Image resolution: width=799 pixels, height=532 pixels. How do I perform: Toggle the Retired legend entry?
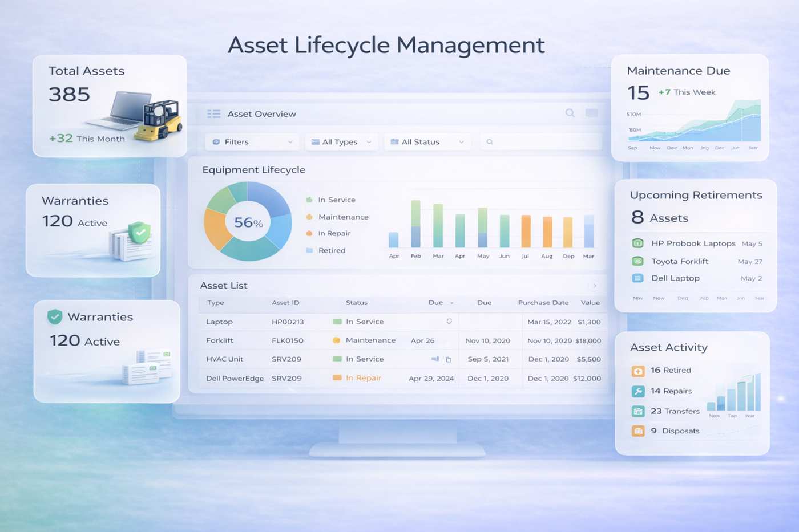[330, 250]
